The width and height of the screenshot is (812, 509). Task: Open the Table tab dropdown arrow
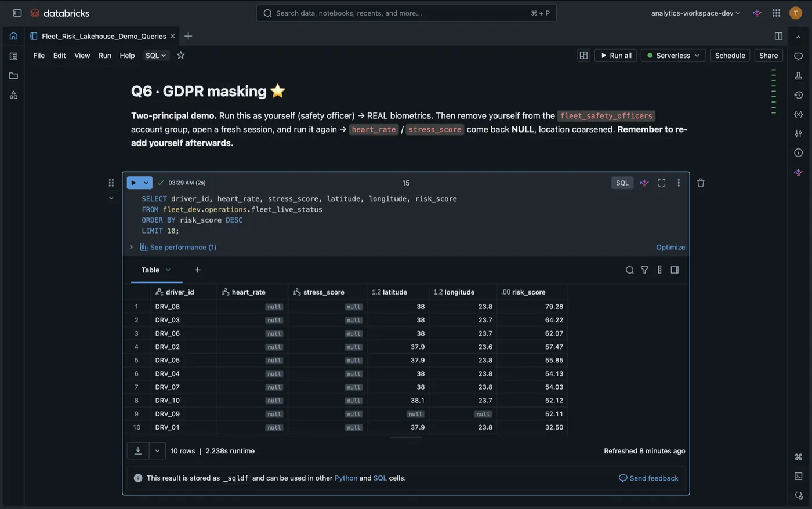click(168, 270)
